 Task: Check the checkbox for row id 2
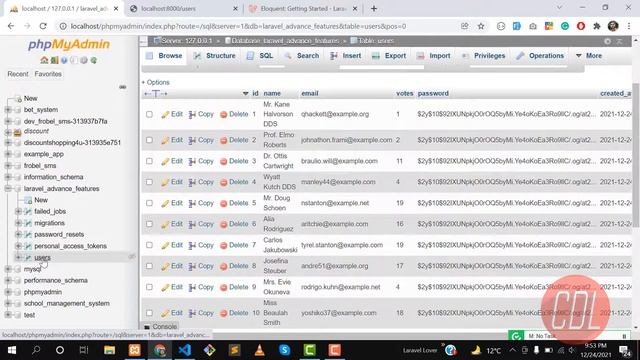pos(149,140)
